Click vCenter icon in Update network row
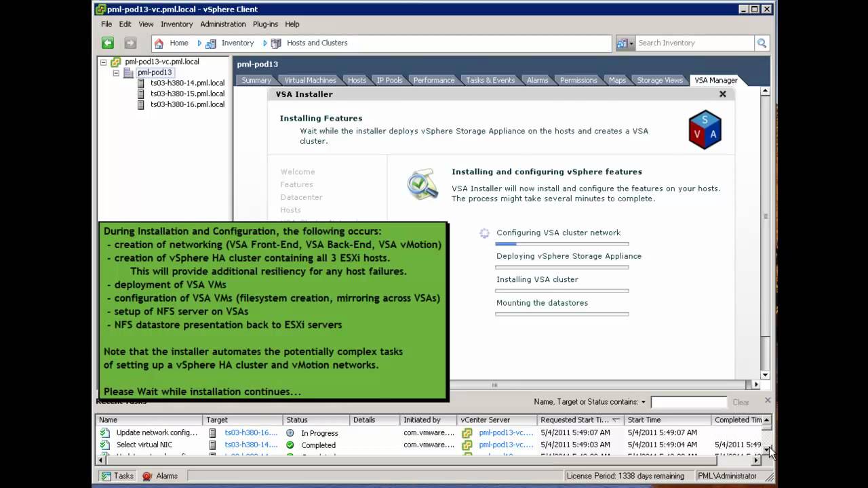 point(467,432)
